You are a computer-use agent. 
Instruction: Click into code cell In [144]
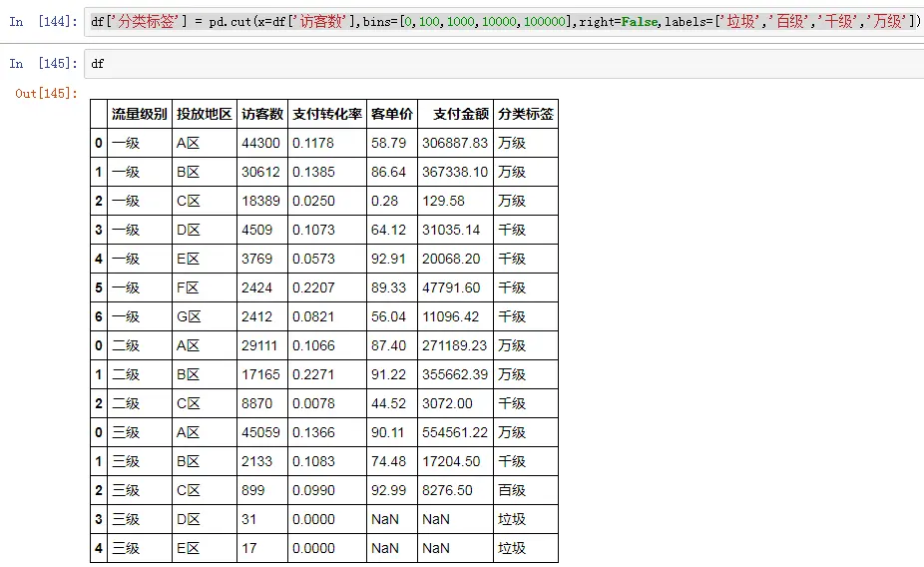tap(505, 22)
